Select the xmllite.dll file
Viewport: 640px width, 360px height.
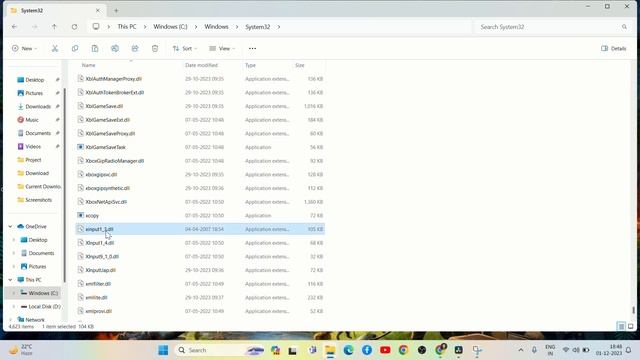click(200, 298)
